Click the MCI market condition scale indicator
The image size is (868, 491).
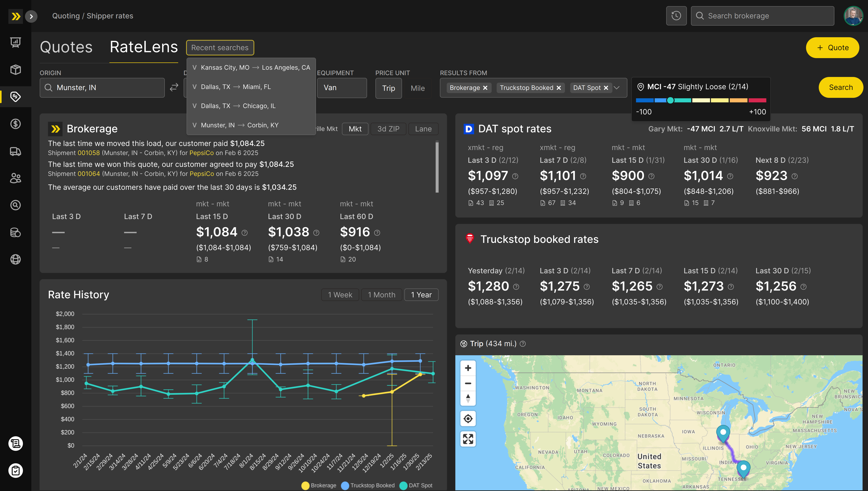coord(671,100)
